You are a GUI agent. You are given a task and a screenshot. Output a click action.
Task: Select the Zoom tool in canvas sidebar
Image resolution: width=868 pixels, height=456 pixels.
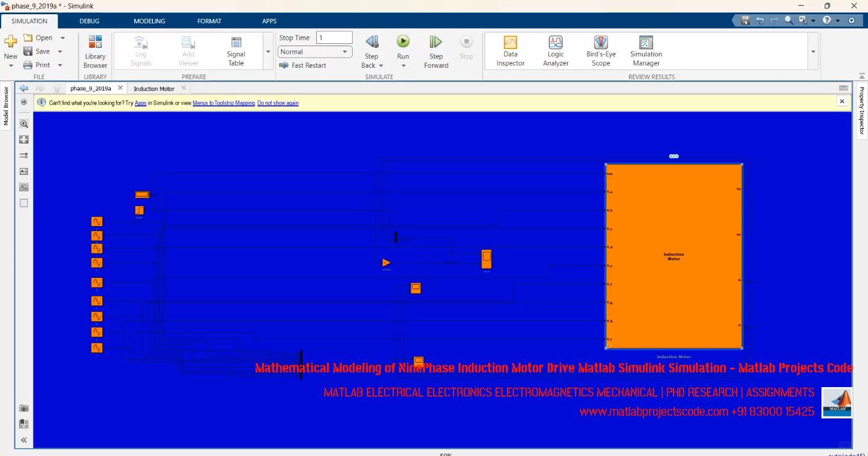(23, 124)
